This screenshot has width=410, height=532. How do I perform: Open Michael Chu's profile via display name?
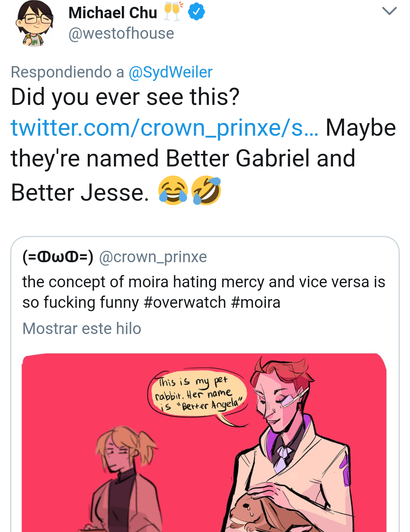point(113,13)
